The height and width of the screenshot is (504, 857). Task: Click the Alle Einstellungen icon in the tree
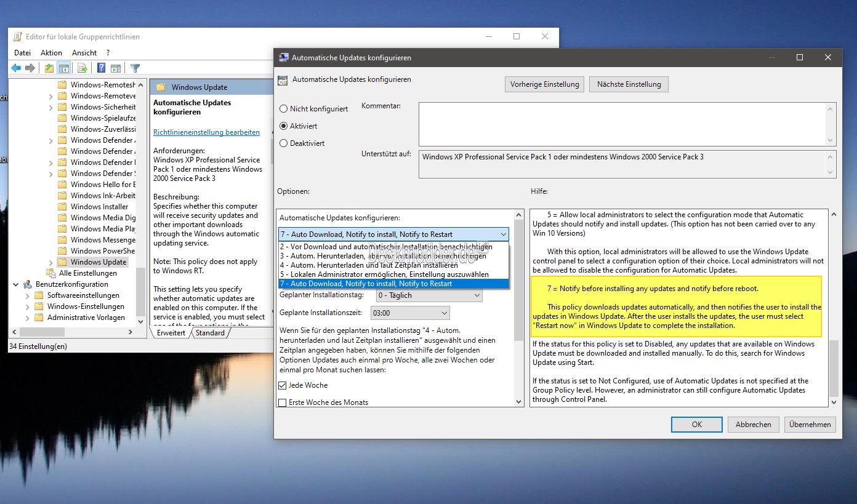52,273
